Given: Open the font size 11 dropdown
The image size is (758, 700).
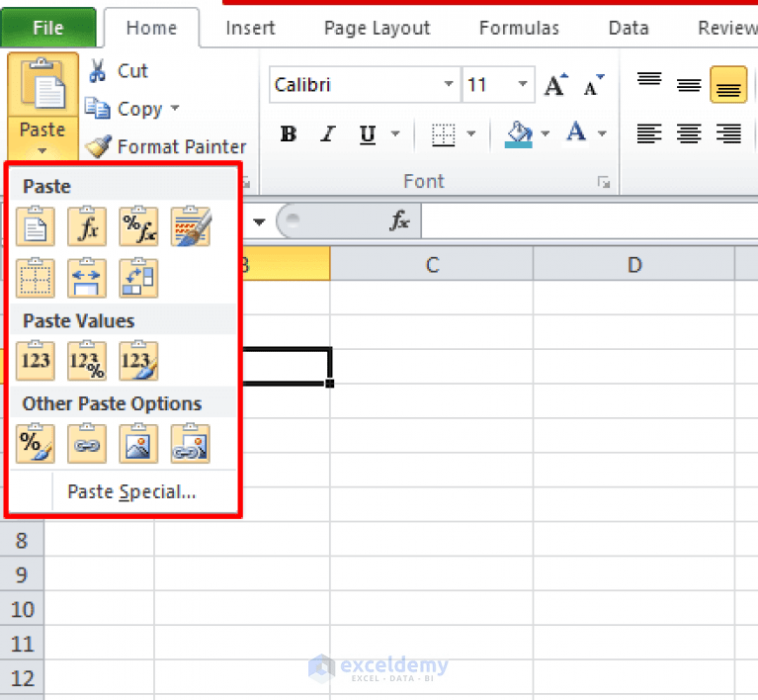Looking at the screenshot, I should 523,84.
